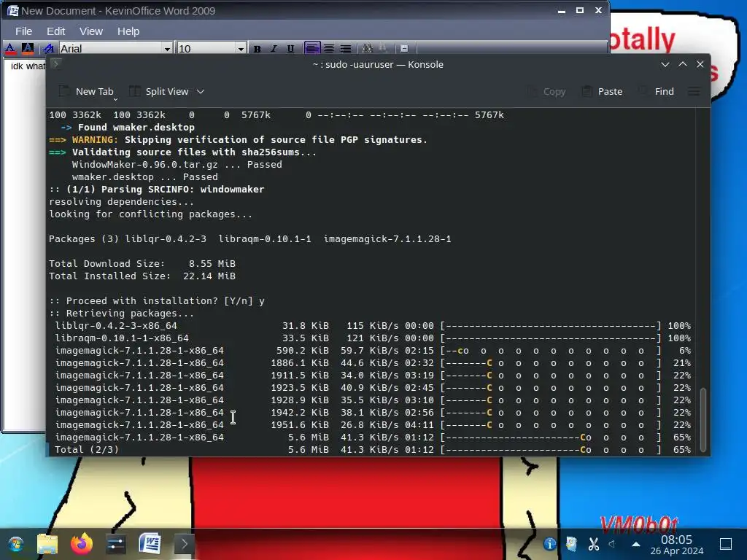
Task: Click the show desktop button on taskbar
Action: tap(726, 544)
